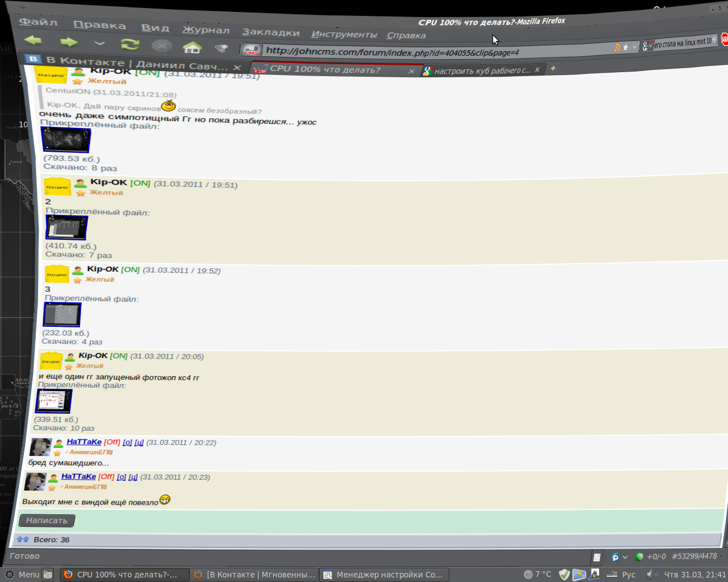Viewport: 728px width, 582px height.
Task: Click the Adblock Plus red icon
Action: click(725, 39)
